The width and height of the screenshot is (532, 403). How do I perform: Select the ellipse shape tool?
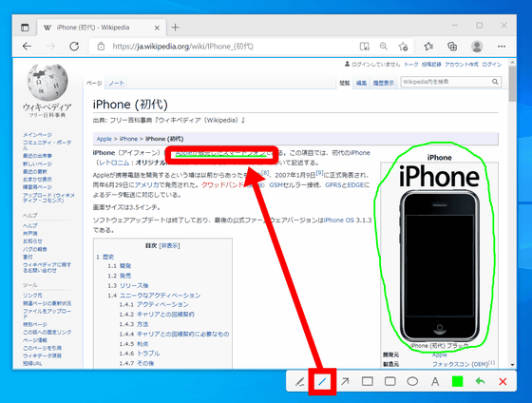pyautogui.click(x=412, y=381)
